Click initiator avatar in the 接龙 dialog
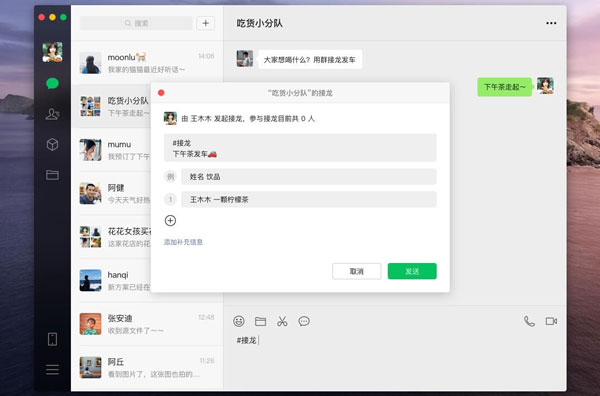600x396 pixels. coord(170,118)
